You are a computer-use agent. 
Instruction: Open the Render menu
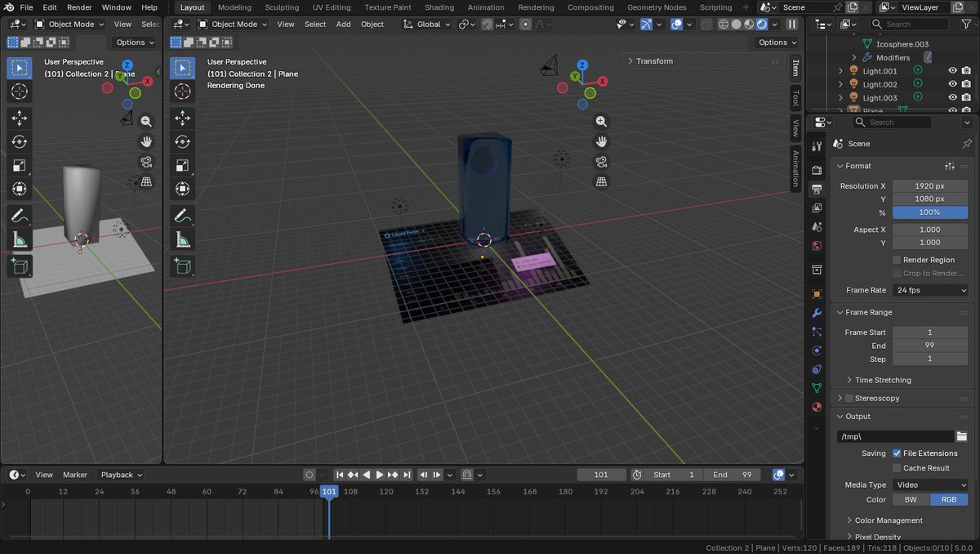pyautogui.click(x=79, y=7)
